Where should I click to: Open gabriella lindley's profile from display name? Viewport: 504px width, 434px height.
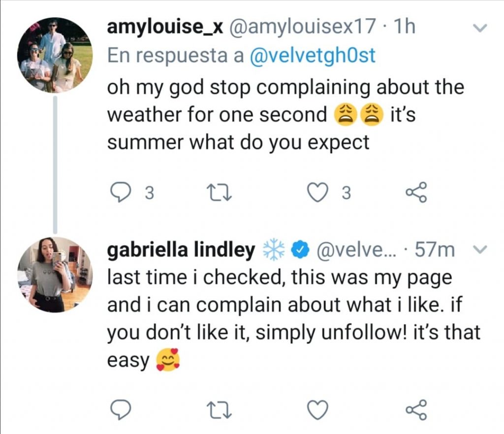[181, 250]
